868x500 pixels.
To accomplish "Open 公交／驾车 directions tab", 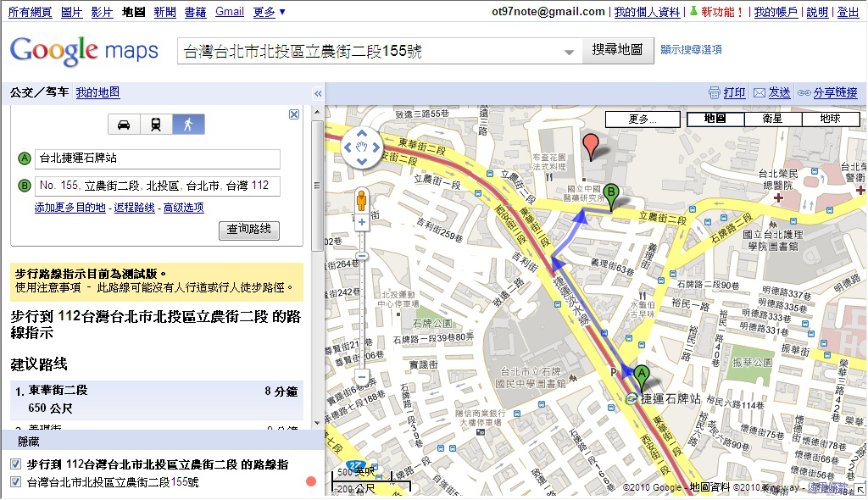I will coord(39,92).
